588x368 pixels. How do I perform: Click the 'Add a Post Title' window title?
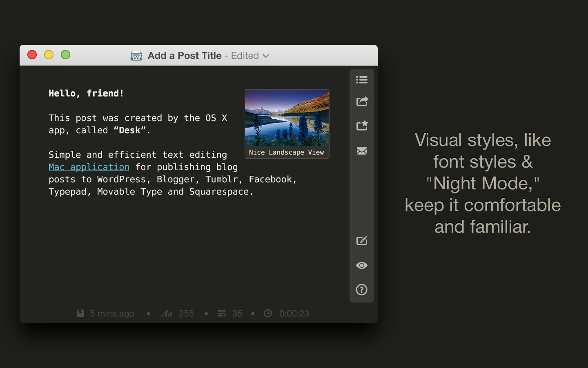pyautogui.click(x=185, y=56)
